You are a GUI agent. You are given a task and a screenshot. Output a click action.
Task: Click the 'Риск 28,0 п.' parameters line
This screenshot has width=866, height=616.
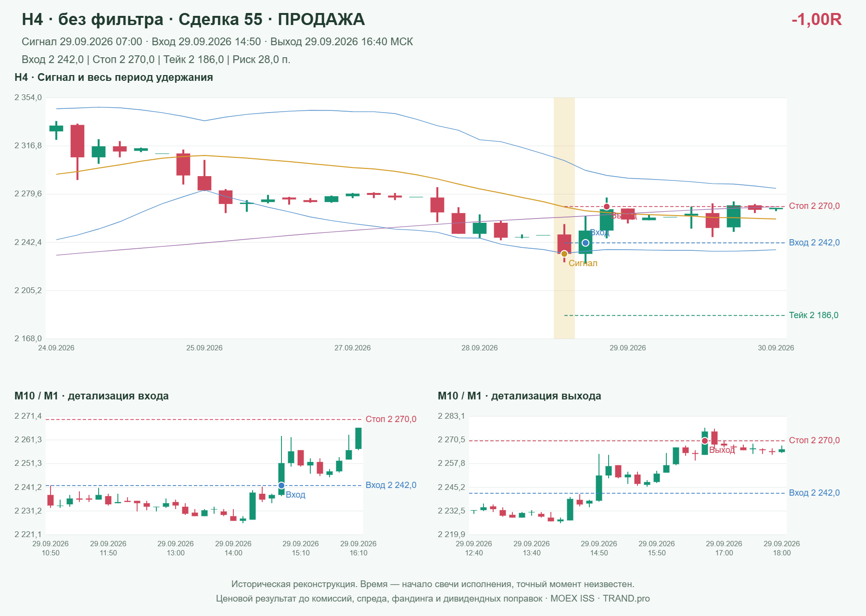click(156, 60)
